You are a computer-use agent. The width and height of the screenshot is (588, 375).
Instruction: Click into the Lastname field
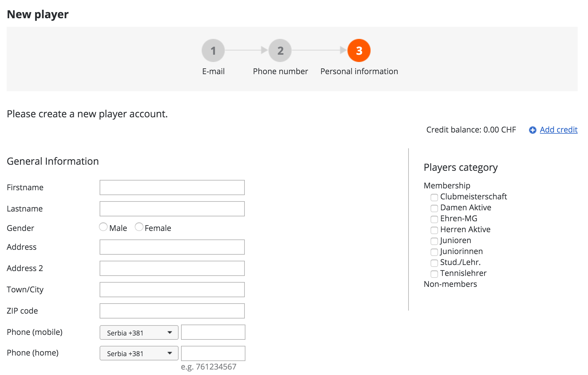pos(172,209)
